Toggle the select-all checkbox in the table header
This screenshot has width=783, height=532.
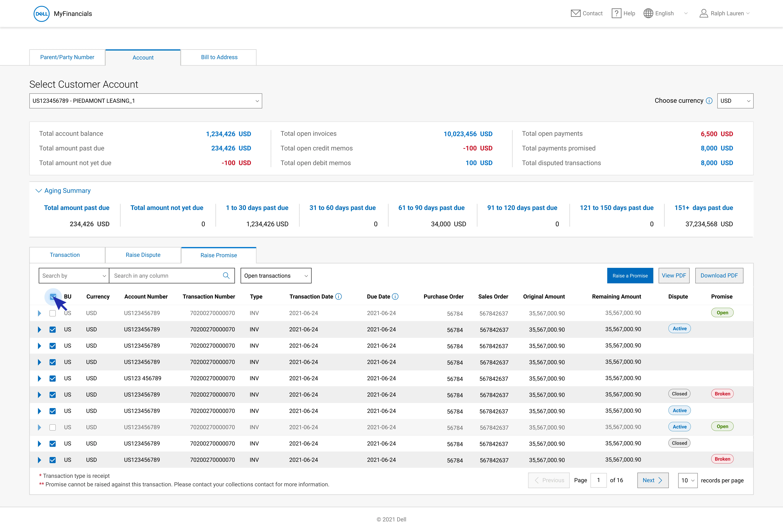[53, 297]
